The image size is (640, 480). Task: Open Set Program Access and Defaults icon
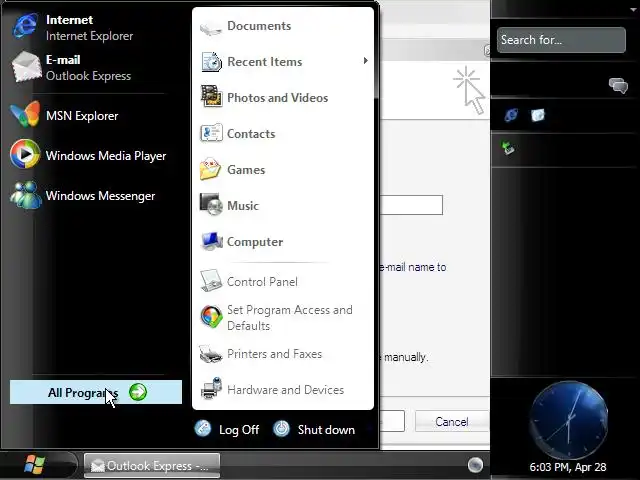(211, 317)
